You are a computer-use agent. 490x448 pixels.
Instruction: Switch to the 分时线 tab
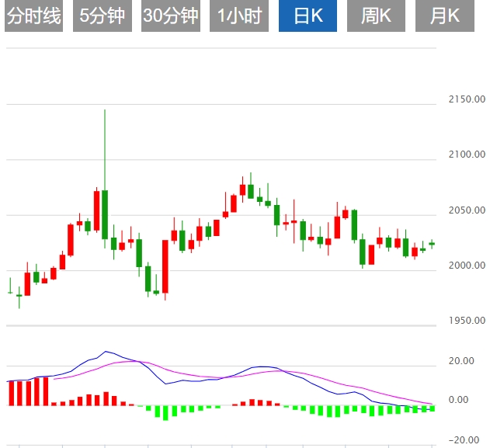click(34, 16)
